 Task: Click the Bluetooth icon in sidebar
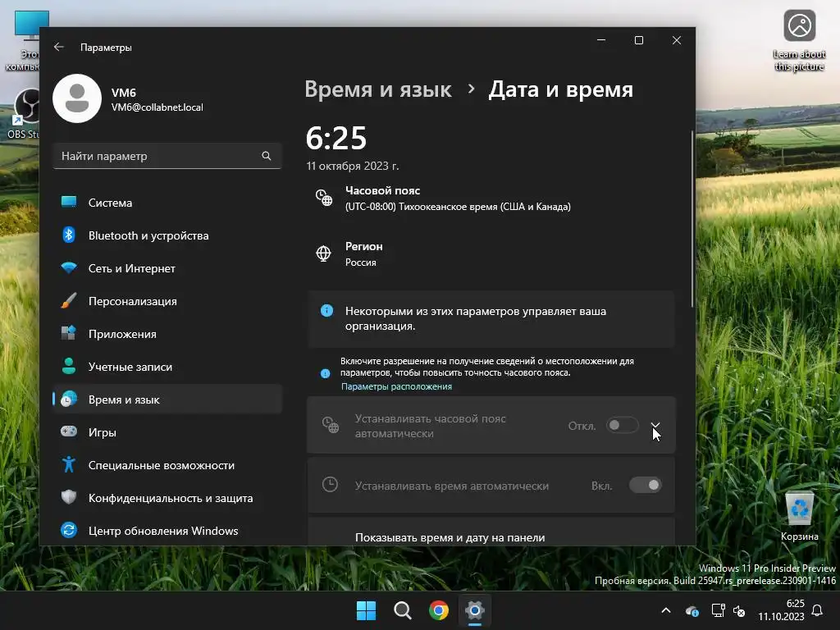(x=69, y=235)
